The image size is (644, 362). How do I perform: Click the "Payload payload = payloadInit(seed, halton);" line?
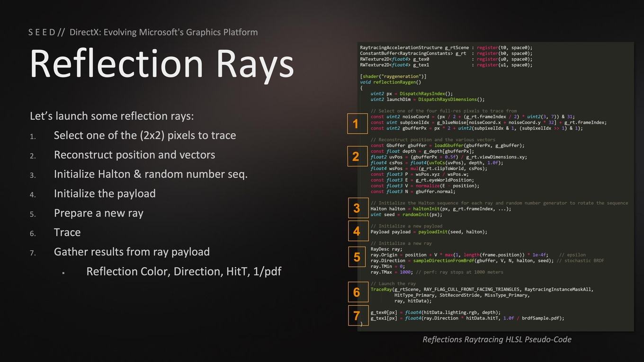pyautogui.click(x=429, y=232)
